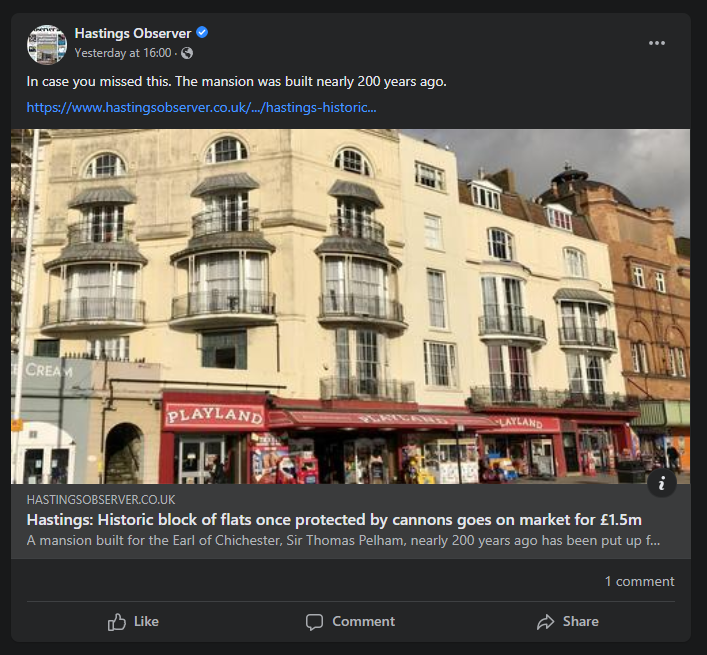This screenshot has width=707, height=655.
Task: Open the Hastings Observer profile picture
Action: click(46, 44)
